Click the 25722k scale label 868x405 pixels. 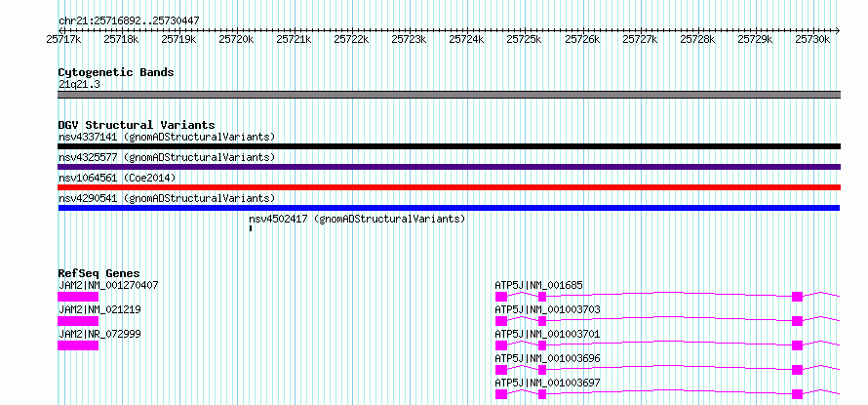[351, 39]
